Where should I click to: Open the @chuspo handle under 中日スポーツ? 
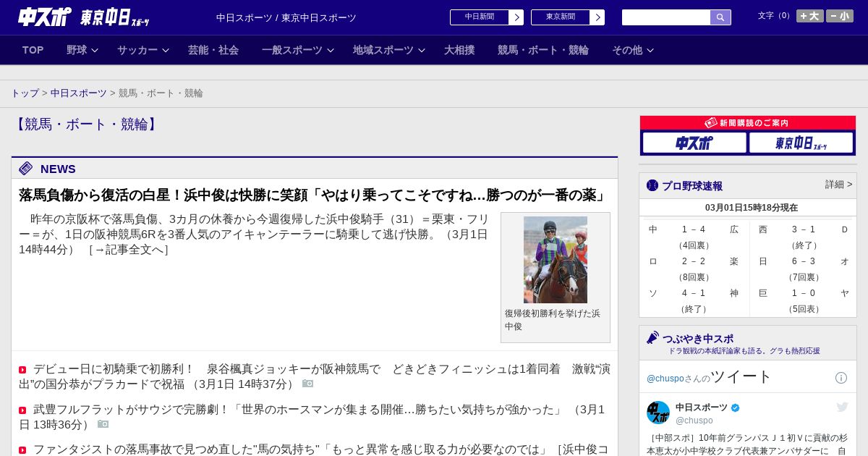(x=694, y=421)
